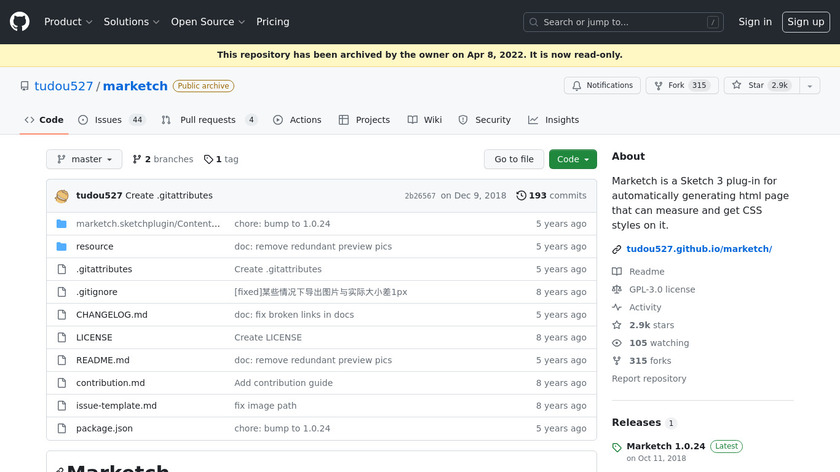Viewport: 840px width, 472px height.
Task: Click the Sign up button
Action: point(805,22)
